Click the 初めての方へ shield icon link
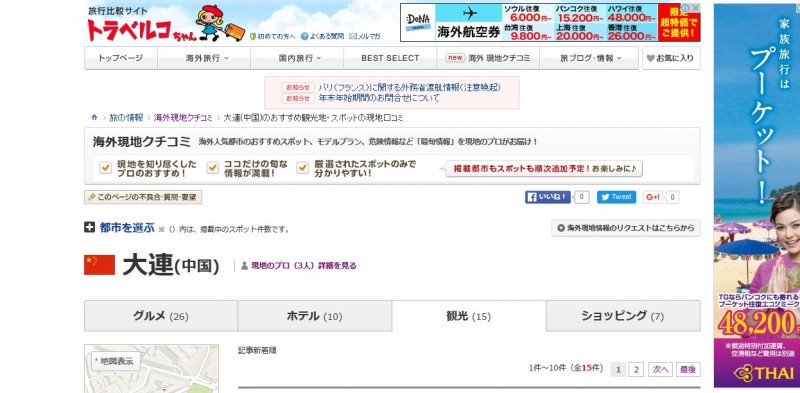The width and height of the screenshot is (800, 393). tap(272, 36)
